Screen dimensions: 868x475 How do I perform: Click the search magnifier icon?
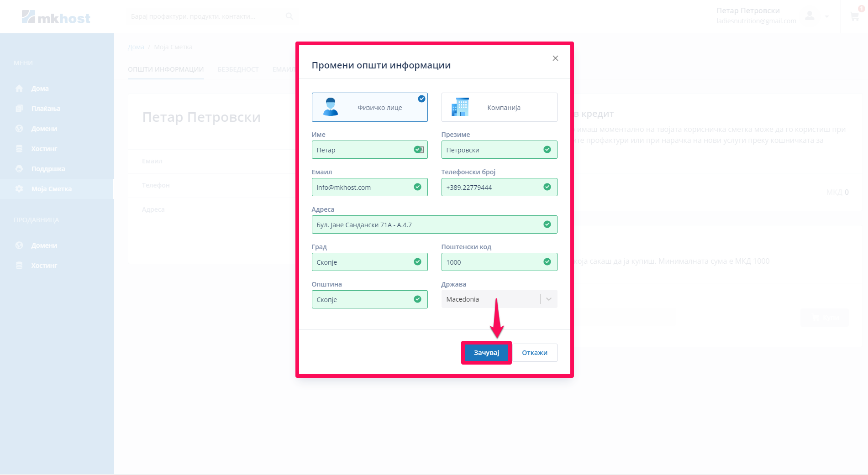(289, 16)
